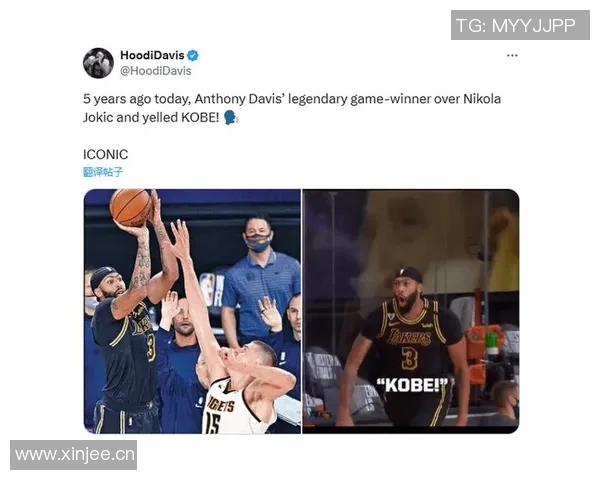Click the basketball in the left photo
The width and height of the screenshot is (600, 480).
pyautogui.click(x=131, y=207)
